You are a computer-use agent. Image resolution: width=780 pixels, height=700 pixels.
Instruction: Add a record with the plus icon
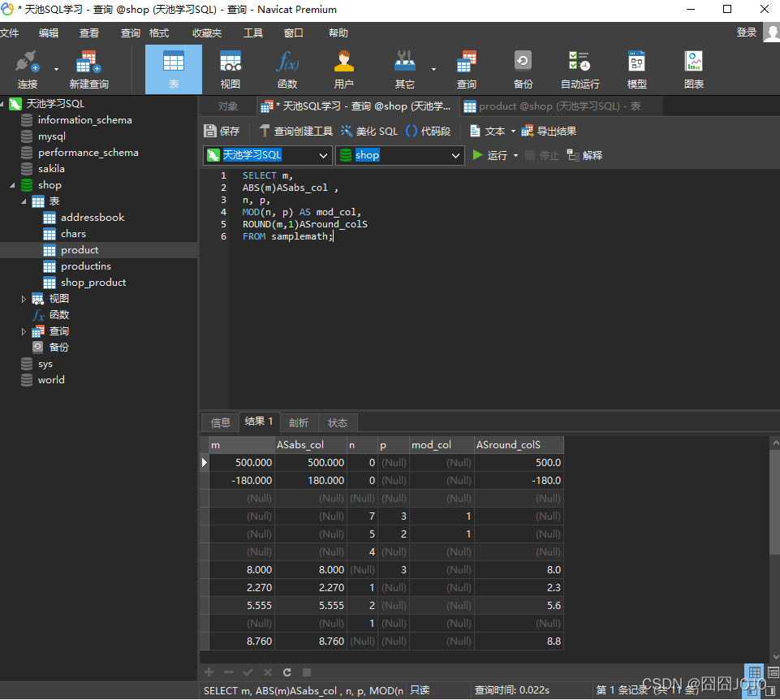pyautogui.click(x=209, y=672)
